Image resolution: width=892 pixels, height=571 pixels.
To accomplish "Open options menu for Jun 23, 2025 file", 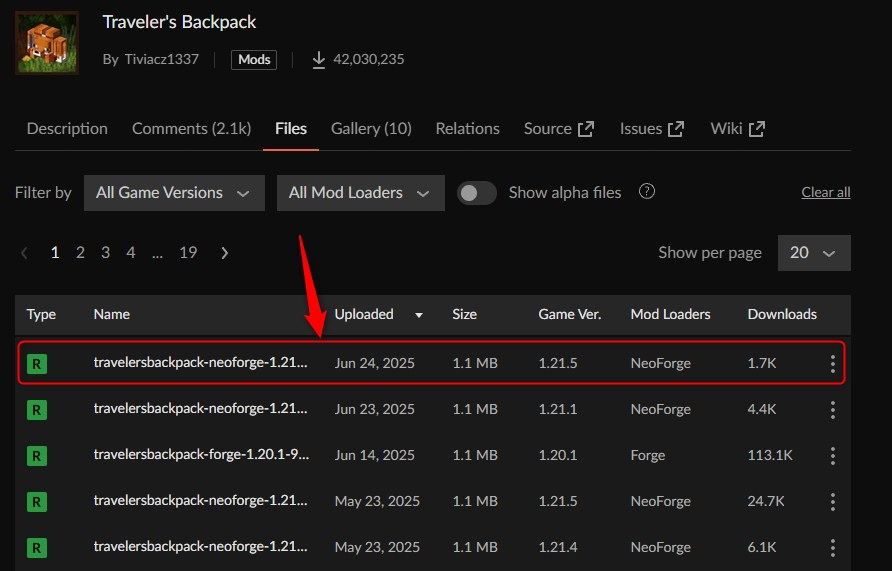I will tap(832, 409).
